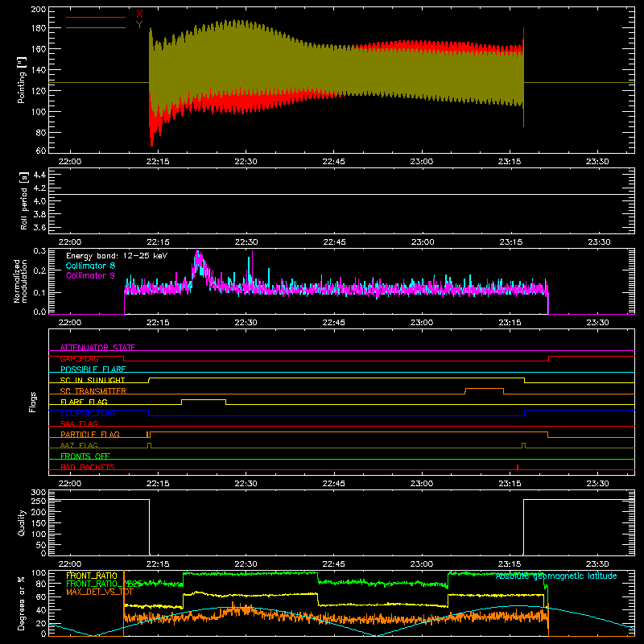This screenshot has height=644, width=644.
Task: Click the 'POSSIBLE_FLARE' flag label
Action: (93, 369)
